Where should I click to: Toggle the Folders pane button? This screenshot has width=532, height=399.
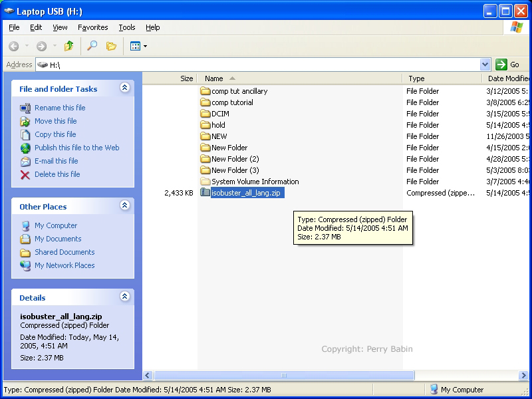point(111,46)
